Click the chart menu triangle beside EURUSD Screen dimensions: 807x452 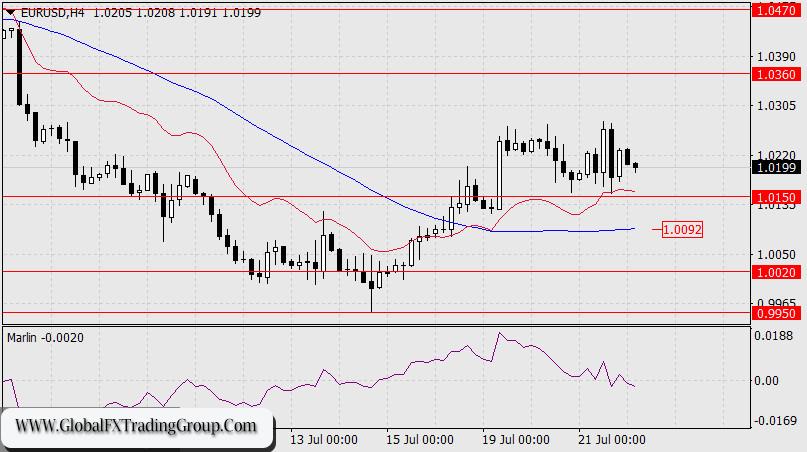(11, 11)
